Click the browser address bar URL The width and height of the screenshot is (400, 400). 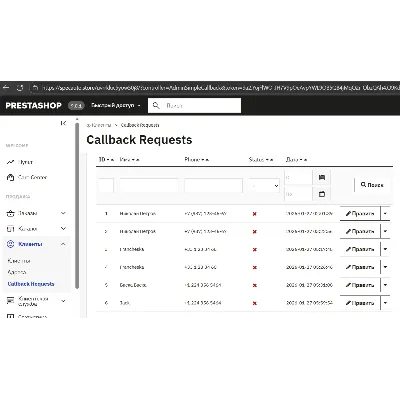coord(220,88)
